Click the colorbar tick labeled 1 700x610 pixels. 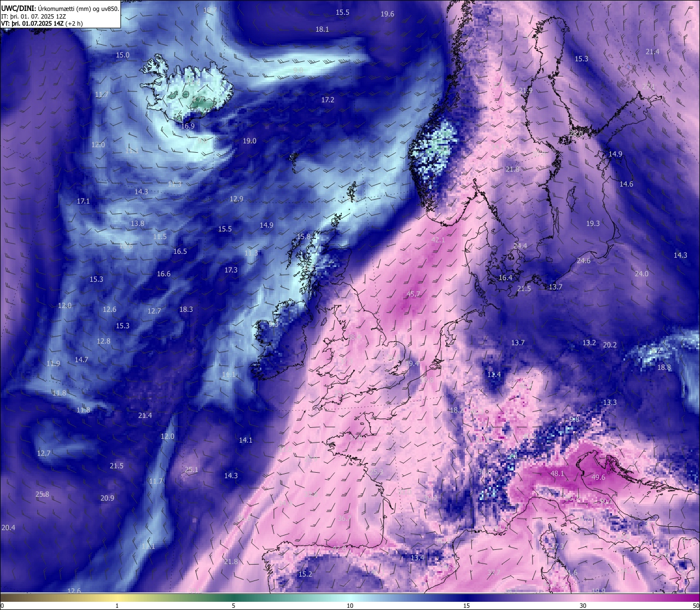pyautogui.click(x=117, y=606)
